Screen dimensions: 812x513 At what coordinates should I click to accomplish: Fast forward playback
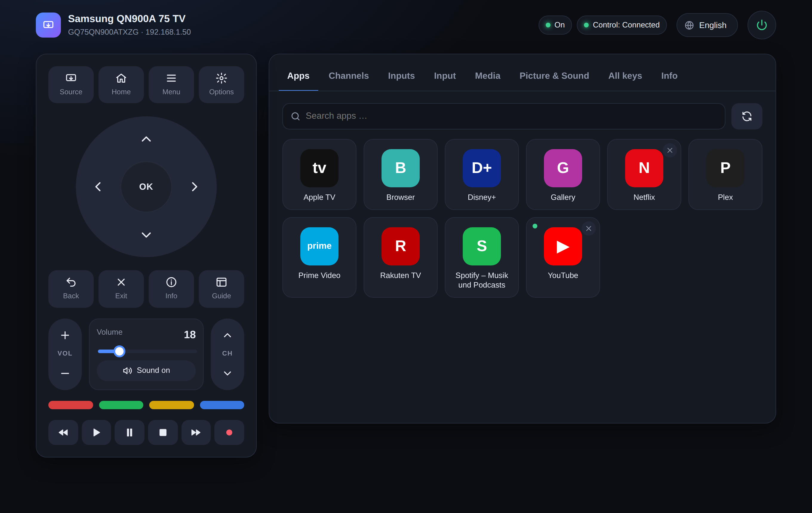click(x=196, y=432)
